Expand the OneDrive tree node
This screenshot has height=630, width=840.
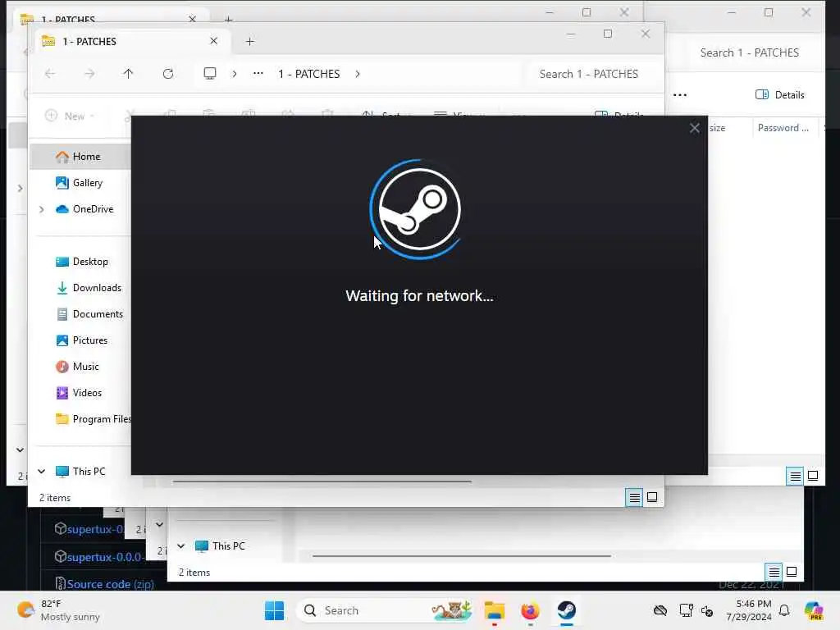coord(41,209)
